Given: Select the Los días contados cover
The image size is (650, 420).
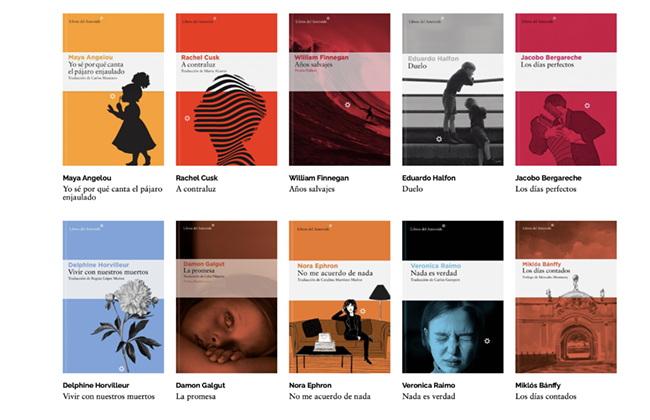Looking at the screenshot, I should pyautogui.click(x=566, y=297).
